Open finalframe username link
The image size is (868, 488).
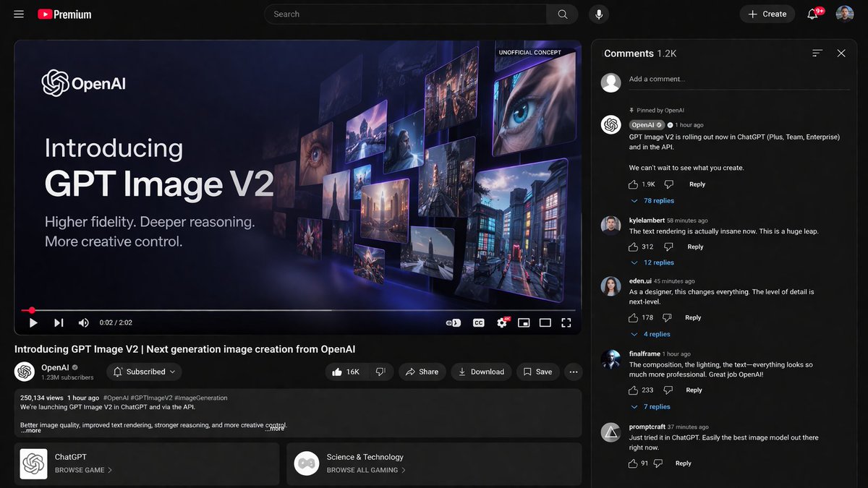point(645,354)
